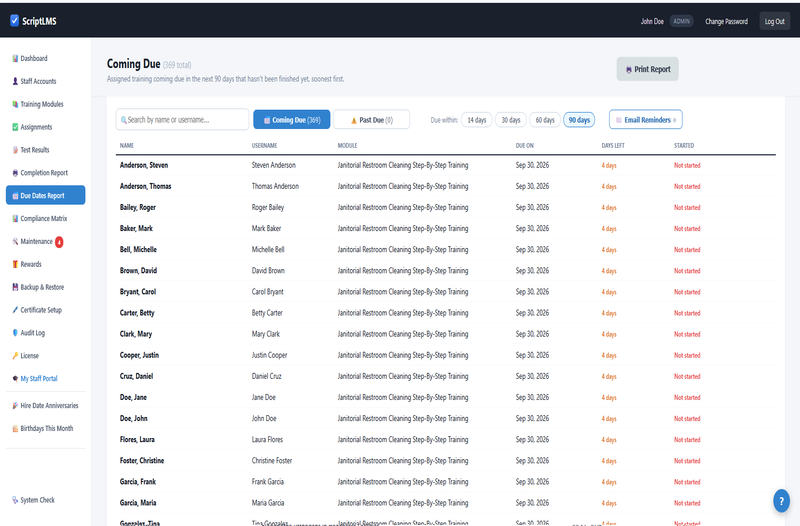Click the Birthdays This Month cake icon
The width and height of the screenshot is (800, 526).
click(x=15, y=429)
